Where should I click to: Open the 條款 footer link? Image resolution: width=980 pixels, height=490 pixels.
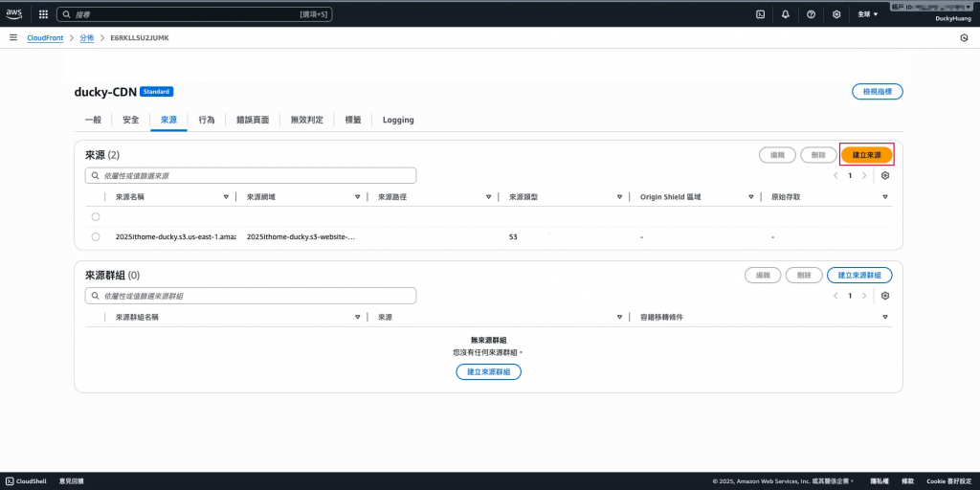907,481
